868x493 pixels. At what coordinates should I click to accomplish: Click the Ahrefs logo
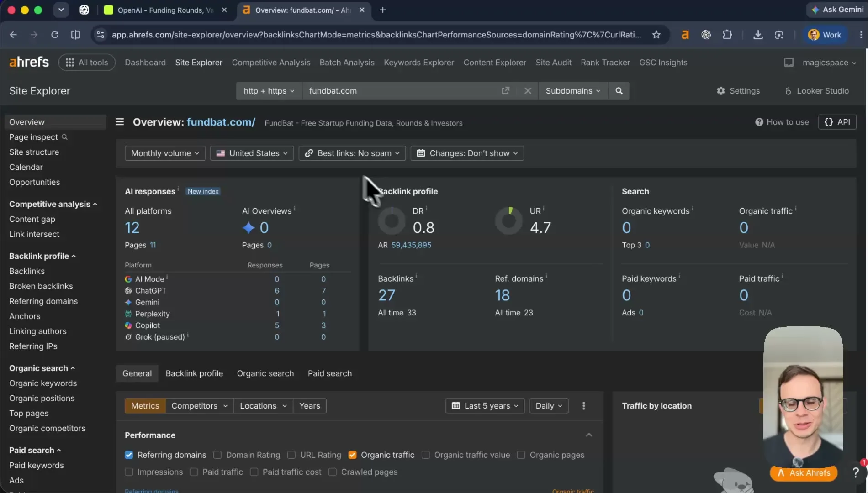(29, 62)
